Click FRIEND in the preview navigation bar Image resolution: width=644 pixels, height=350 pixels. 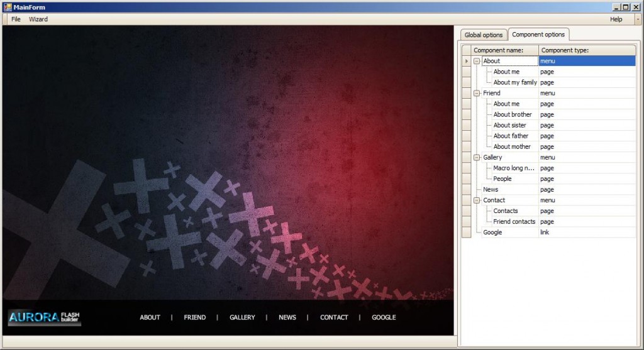195,317
